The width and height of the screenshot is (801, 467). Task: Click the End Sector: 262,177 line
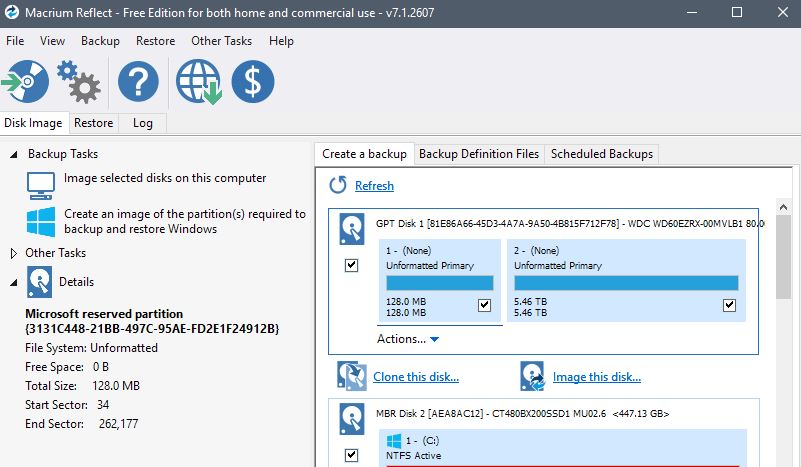pos(82,424)
